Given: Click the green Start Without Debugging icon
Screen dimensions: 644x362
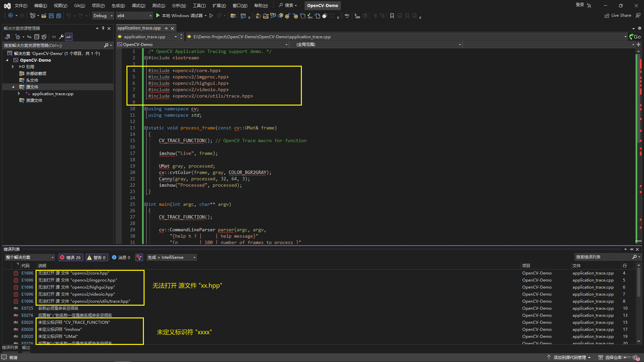Looking at the screenshot, I should coord(211,16).
